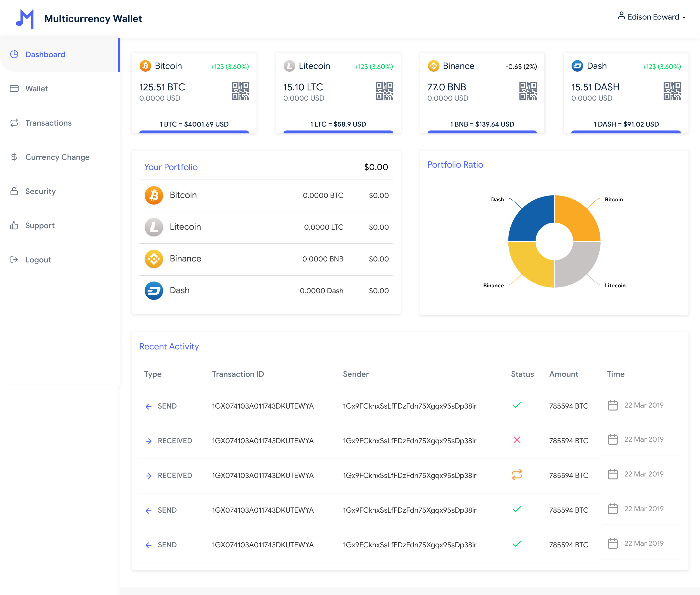The height and width of the screenshot is (595, 700).
Task: Click the Bitcoin card QR code icon
Action: click(x=240, y=91)
